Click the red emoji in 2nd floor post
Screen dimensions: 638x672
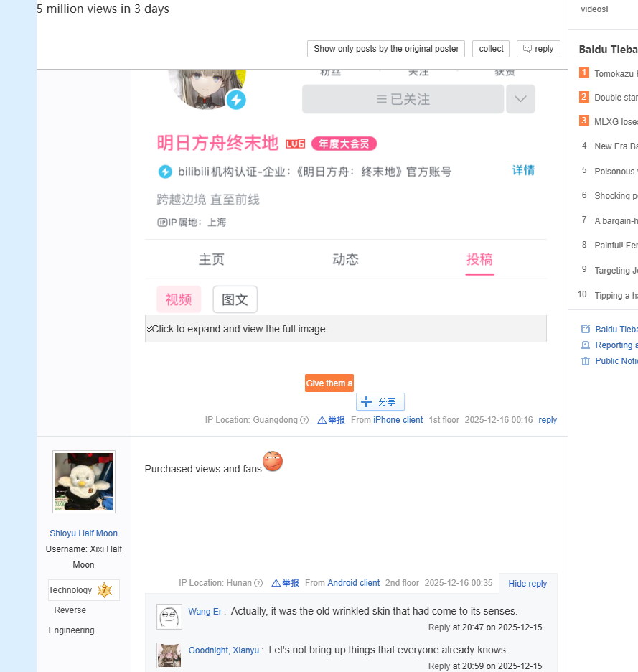(x=273, y=461)
